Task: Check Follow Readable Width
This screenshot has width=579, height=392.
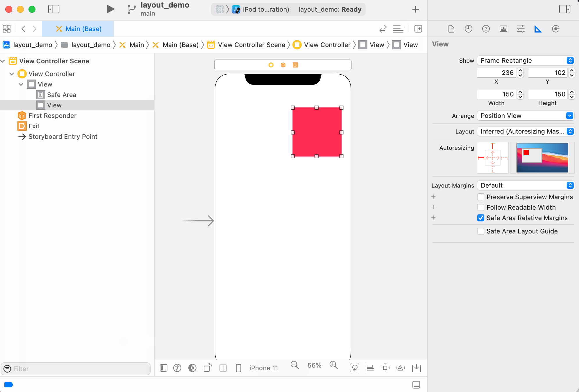Action: [x=481, y=207]
